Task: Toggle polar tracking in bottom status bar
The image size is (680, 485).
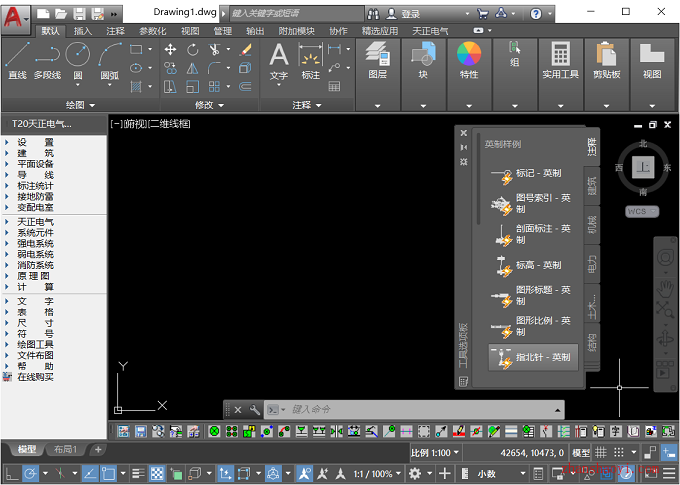Action: 30,474
